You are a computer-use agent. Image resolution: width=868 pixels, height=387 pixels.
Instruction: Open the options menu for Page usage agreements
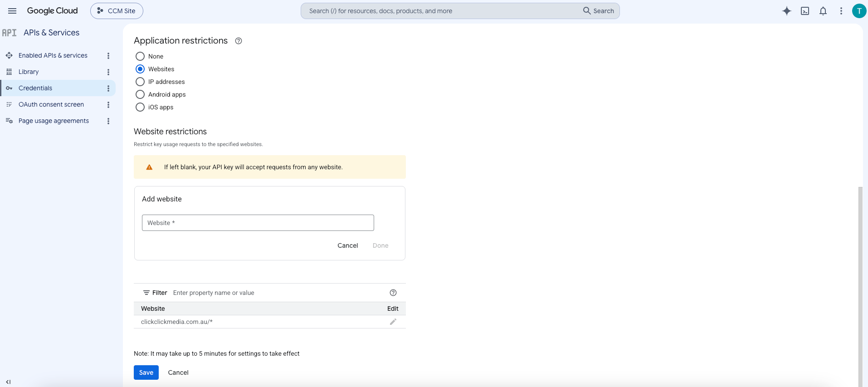108,121
